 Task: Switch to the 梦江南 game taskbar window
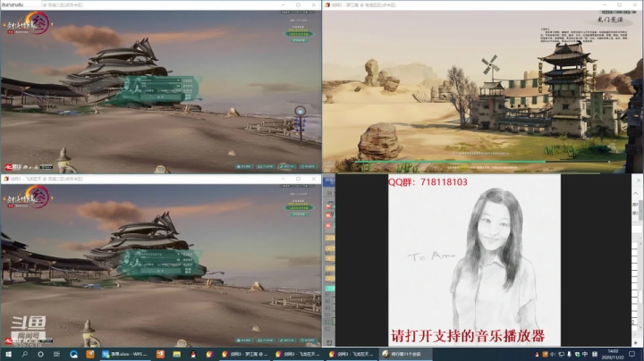[x=245, y=354]
